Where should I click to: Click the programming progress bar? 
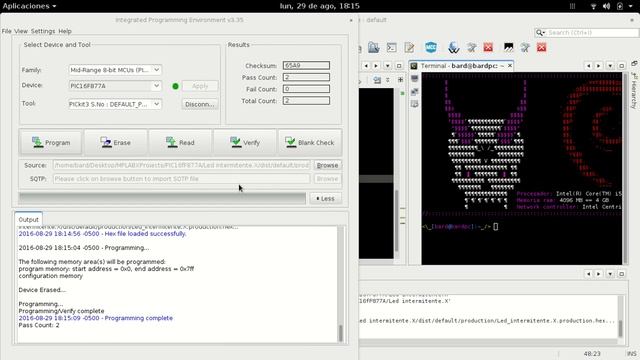(162, 198)
